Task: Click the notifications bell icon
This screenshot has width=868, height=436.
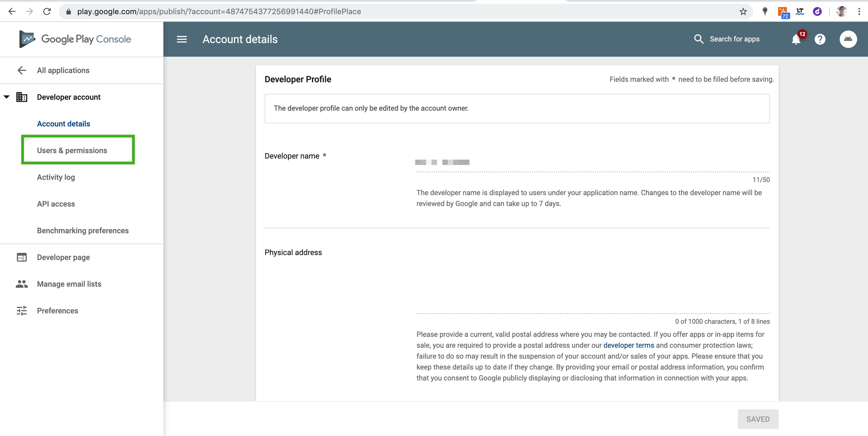Action: pos(796,40)
